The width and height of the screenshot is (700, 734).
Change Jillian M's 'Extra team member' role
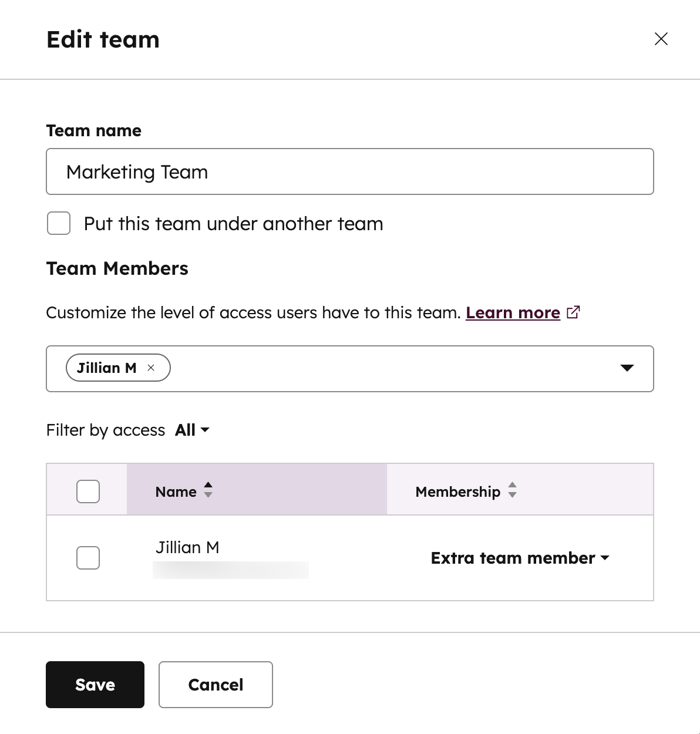click(520, 558)
